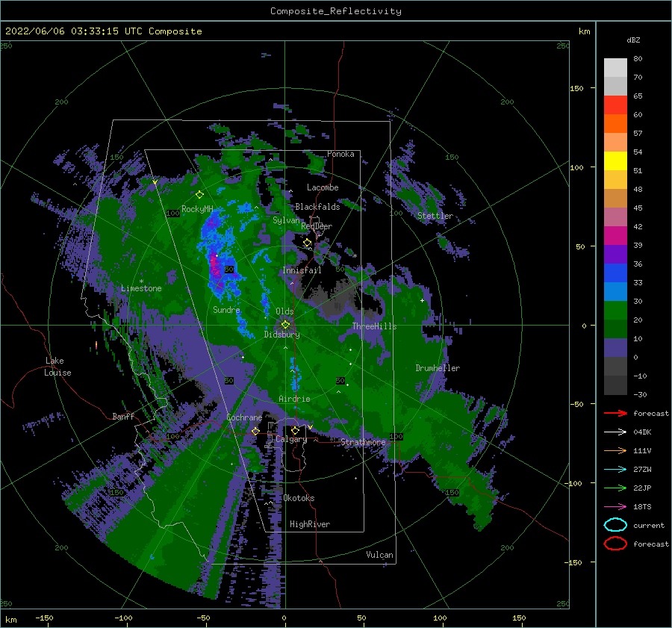Click the orange 111V arrow icon
This screenshot has width=672, height=628.
(x=615, y=450)
